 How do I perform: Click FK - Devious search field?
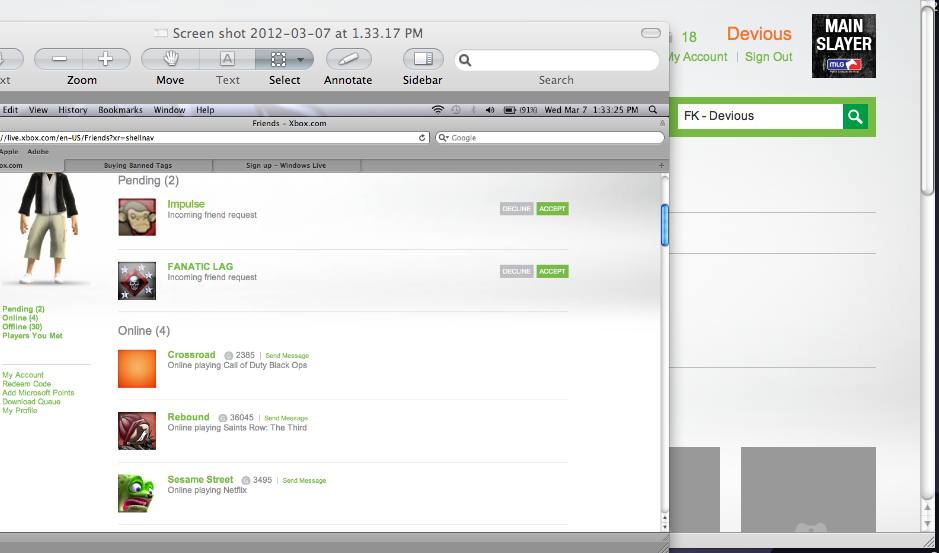click(760, 116)
